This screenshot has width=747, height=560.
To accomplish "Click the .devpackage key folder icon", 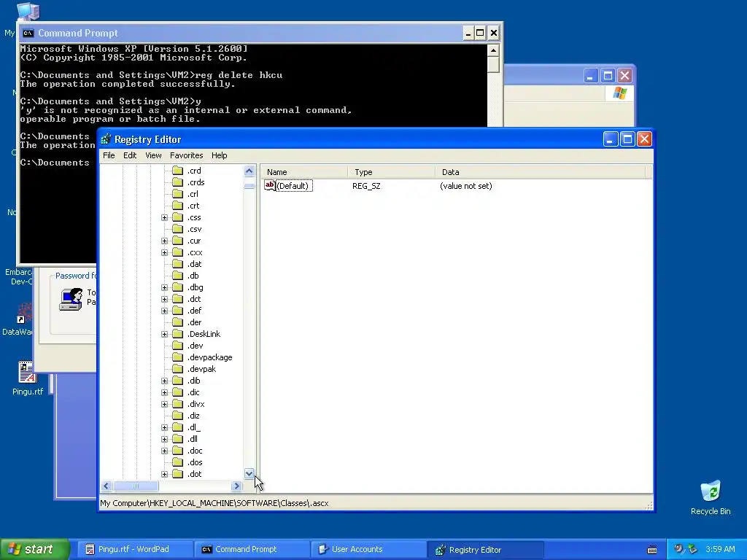I will click(178, 357).
